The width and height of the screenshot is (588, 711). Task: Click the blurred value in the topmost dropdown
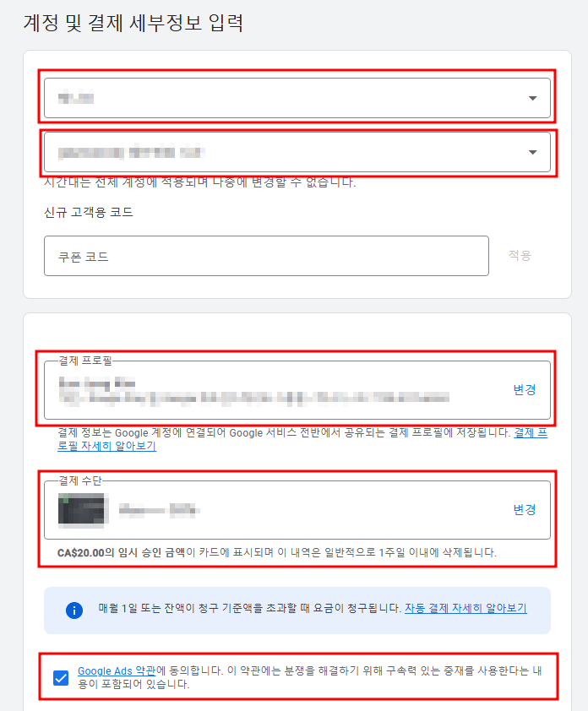[76, 98]
